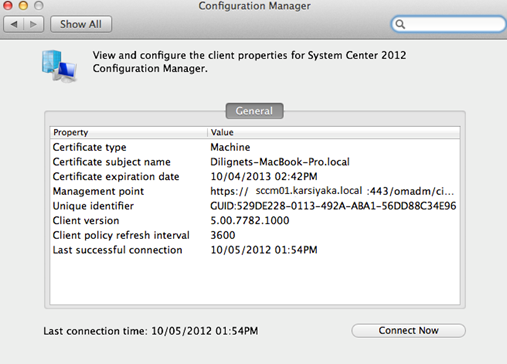Click the magnifying glass search icon
This screenshot has width=507, height=364.
[x=400, y=24]
